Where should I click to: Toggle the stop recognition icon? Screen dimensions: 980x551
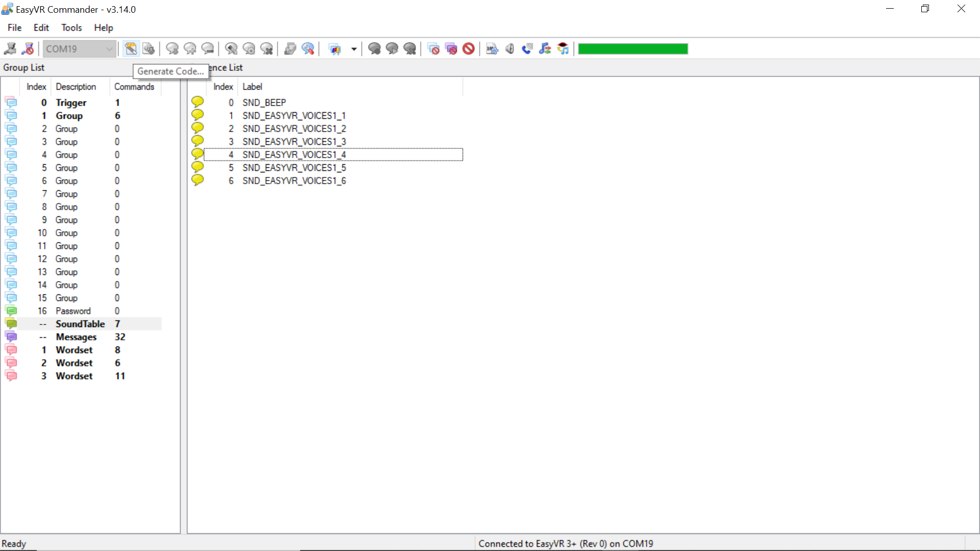pos(469,48)
